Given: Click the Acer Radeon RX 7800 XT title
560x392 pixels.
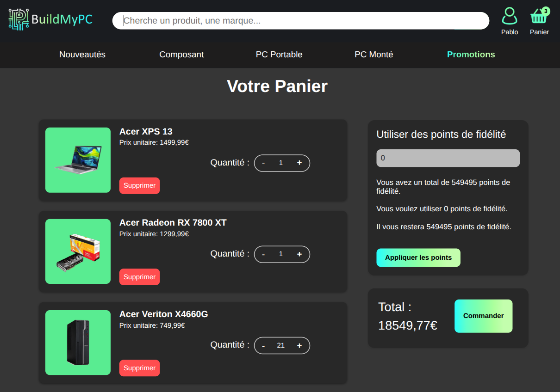Looking at the screenshot, I should pyautogui.click(x=173, y=223).
